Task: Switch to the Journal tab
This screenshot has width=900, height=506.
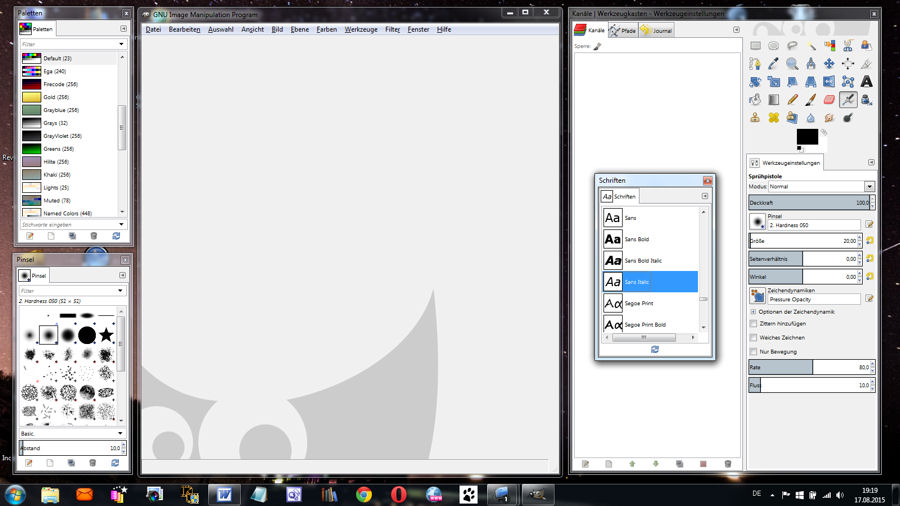Action: coord(657,30)
